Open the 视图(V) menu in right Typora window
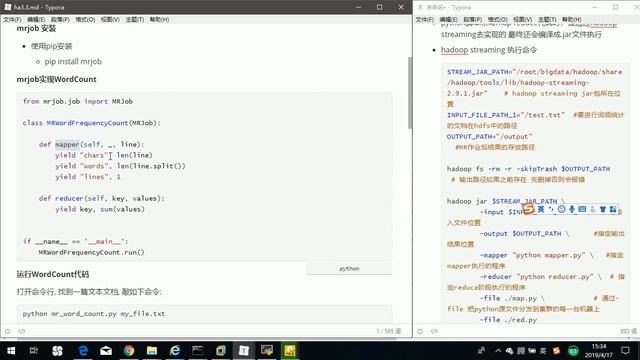640x360 pixels. (x=522, y=20)
